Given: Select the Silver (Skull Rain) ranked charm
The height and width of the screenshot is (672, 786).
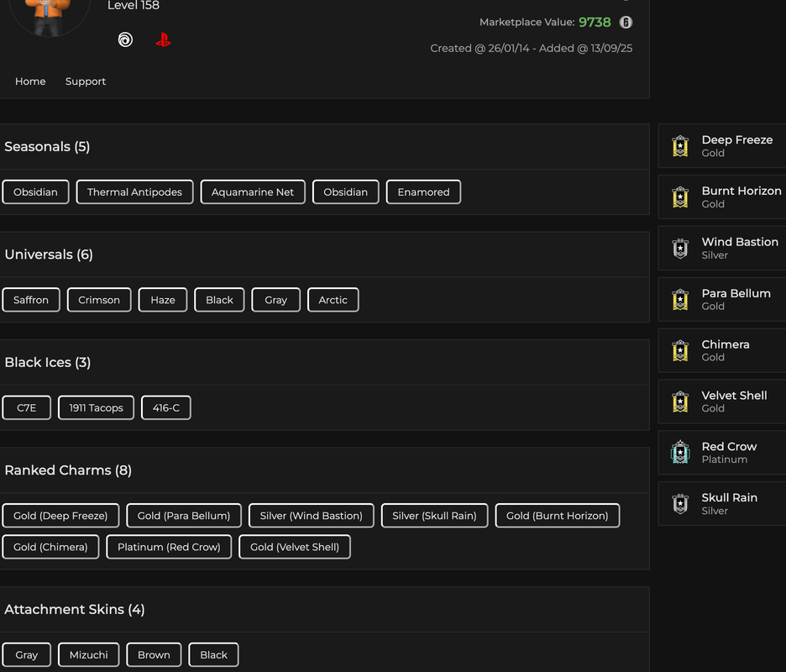Looking at the screenshot, I should [435, 516].
